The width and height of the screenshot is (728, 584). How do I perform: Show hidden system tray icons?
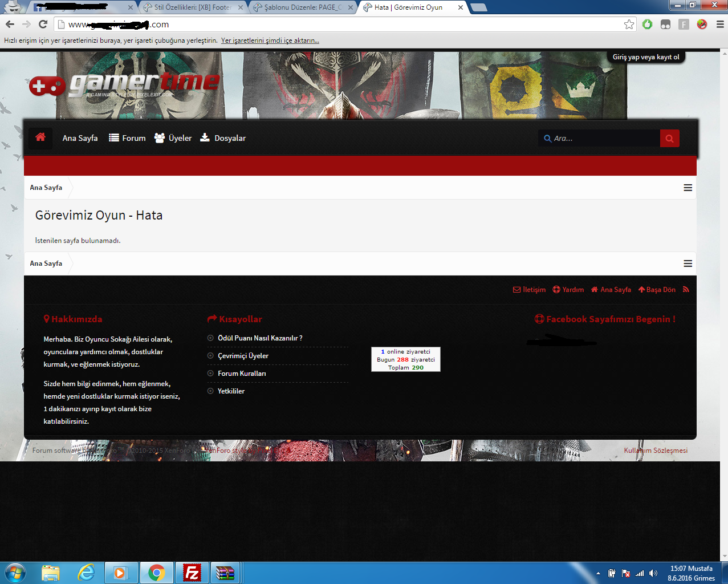point(598,573)
